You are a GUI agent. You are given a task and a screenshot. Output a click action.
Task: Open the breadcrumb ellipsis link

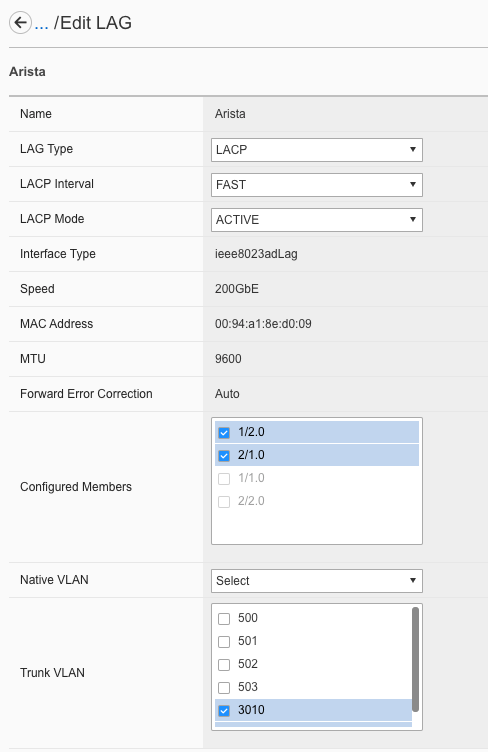point(42,23)
